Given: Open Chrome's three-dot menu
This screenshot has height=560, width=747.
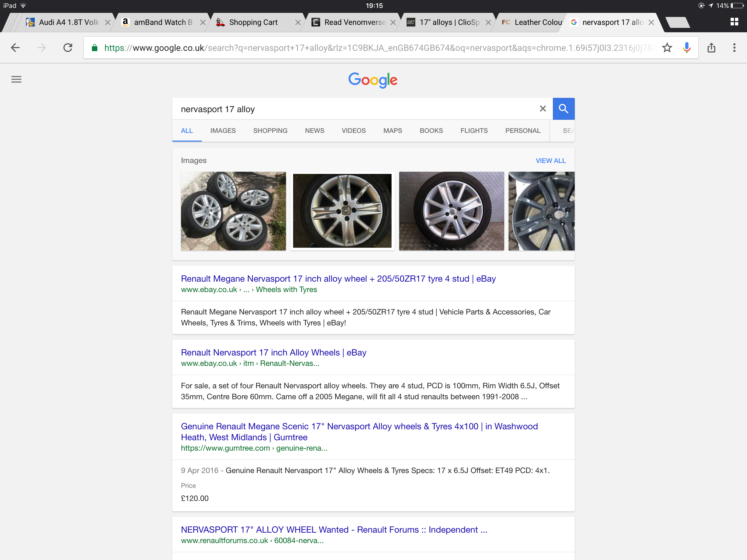Looking at the screenshot, I should pos(734,48).
